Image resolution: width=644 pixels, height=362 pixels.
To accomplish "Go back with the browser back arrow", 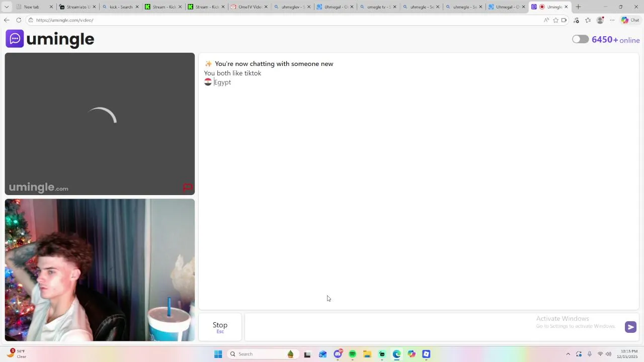I will click(6, 20).
